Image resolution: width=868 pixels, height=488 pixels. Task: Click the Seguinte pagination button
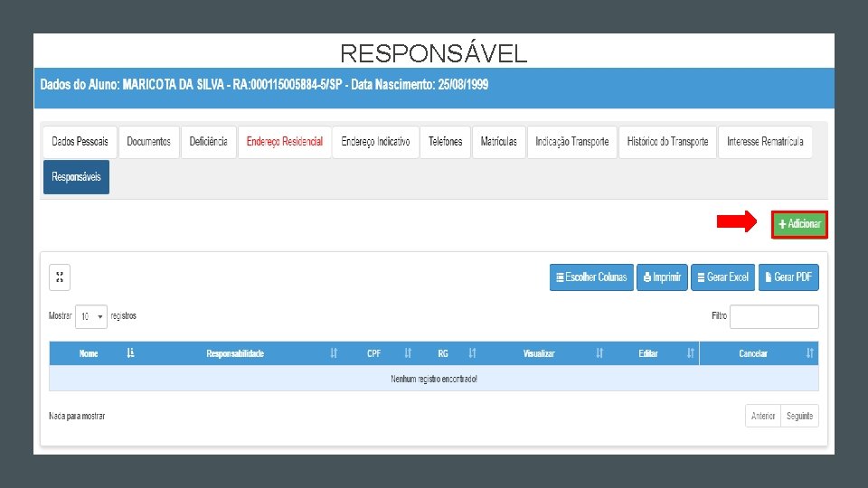tap(799, 416)
